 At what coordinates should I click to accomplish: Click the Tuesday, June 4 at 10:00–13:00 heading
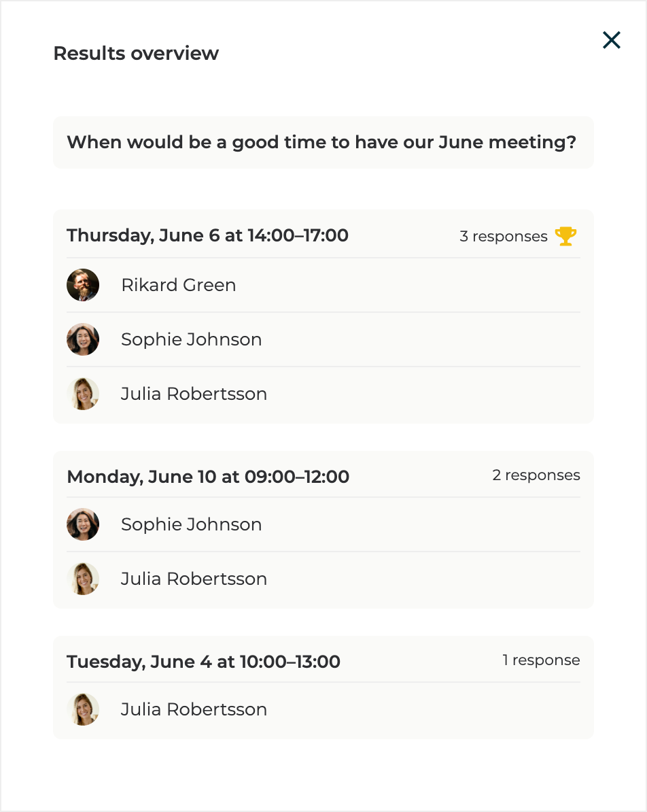click(x=203, y=662)
